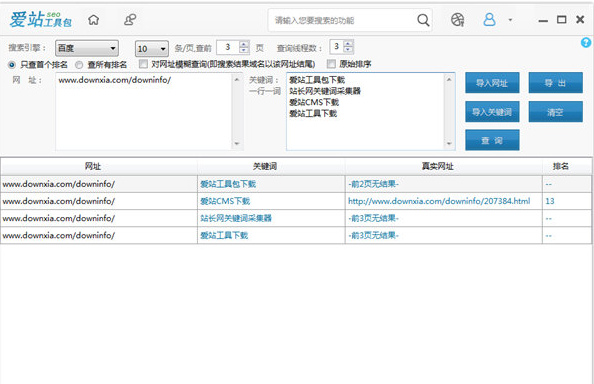Screen dimensions: 594x384
Task: Decrease the query pages stepper value
Action: coord(244,50)
